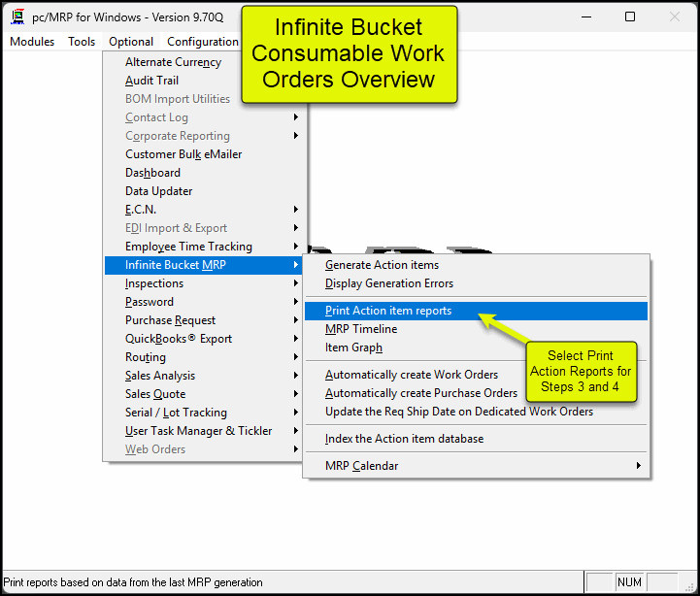700x596 pixels.
Task: Expand the Password submenu arrow
Action: [x=295, y=302]
